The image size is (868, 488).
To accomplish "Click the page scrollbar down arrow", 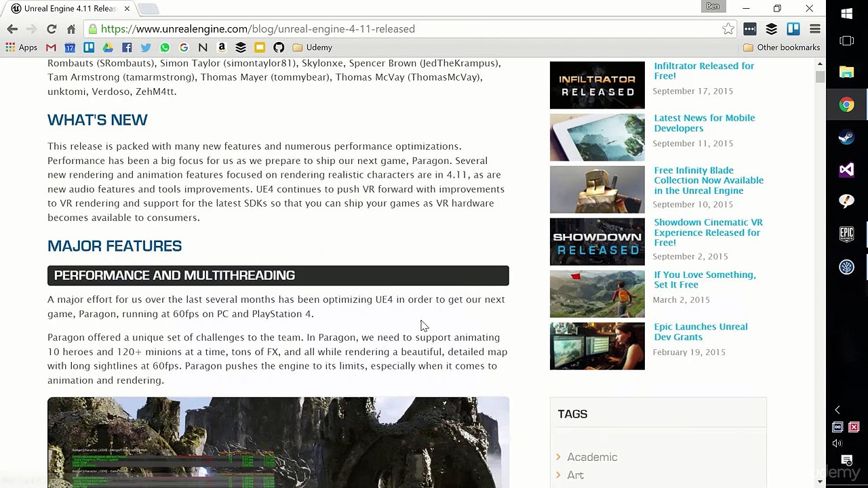I will 821,482.
